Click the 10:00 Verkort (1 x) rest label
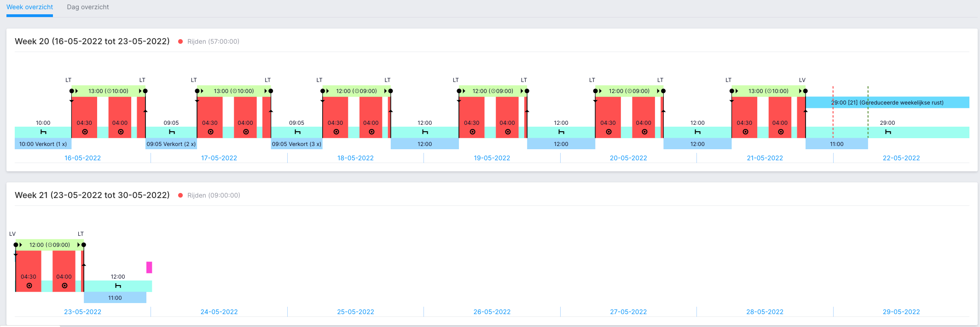Image resolution: width=980 pixels, height=327 pixels. [43, 144]
